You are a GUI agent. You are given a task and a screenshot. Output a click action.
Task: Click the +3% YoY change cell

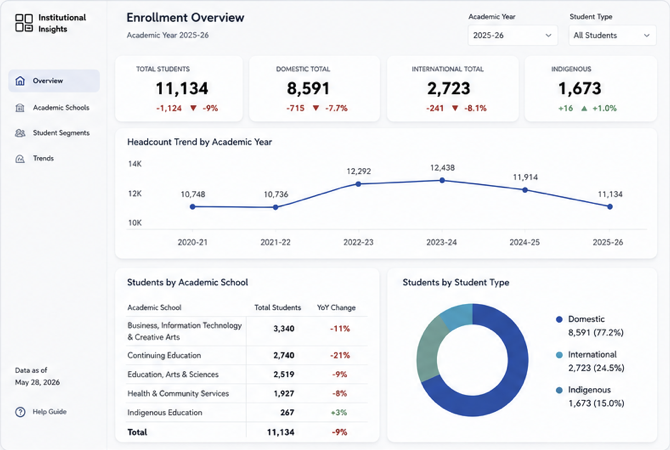pos(339,413)
